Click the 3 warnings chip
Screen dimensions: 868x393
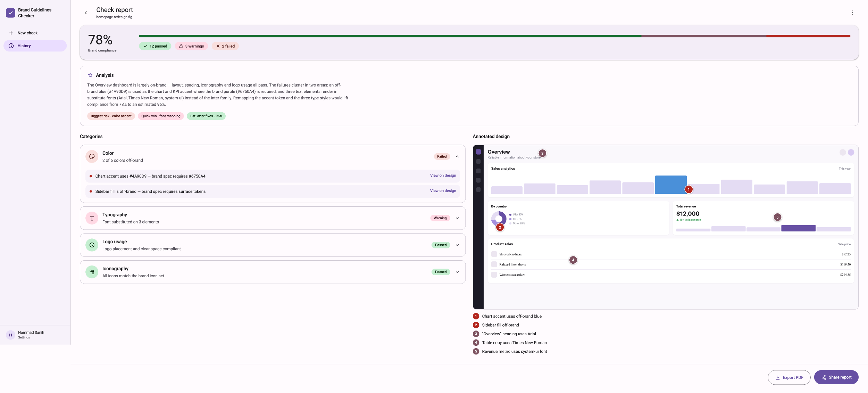pyautogui.click(x=191, y=46)
